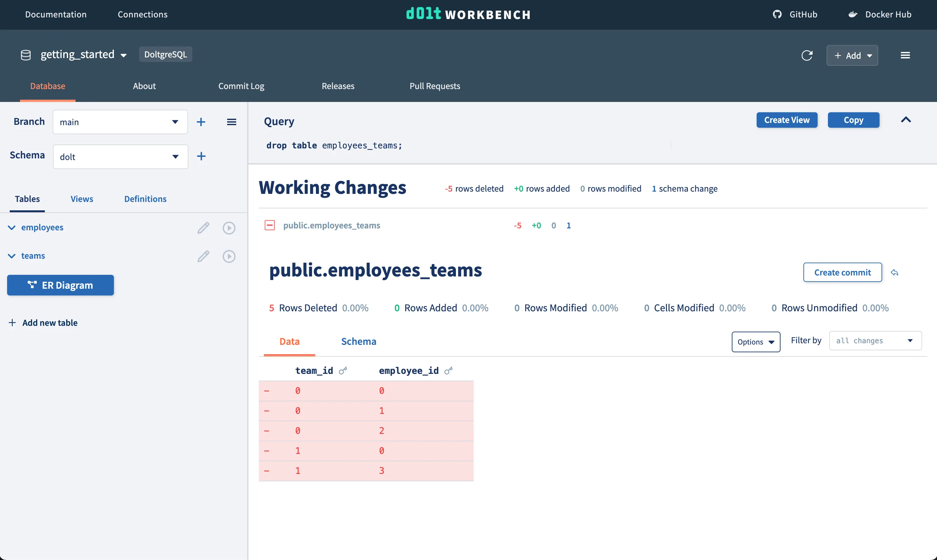Click the revert arrow icon beside Create commit

894,273
